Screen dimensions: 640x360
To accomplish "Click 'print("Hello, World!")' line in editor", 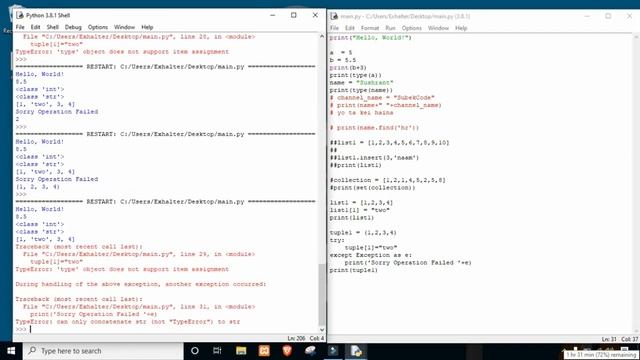I will (x=371, y=38).
